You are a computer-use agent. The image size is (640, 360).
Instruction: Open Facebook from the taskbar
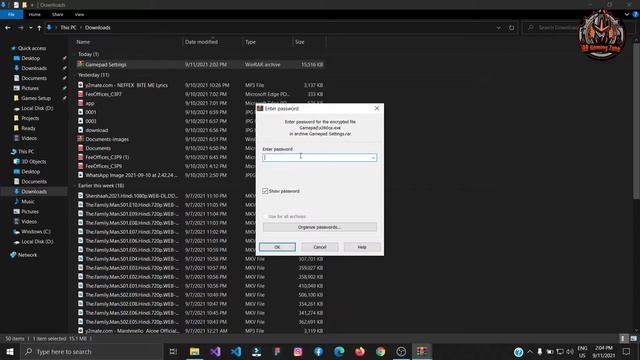[318, 351]
